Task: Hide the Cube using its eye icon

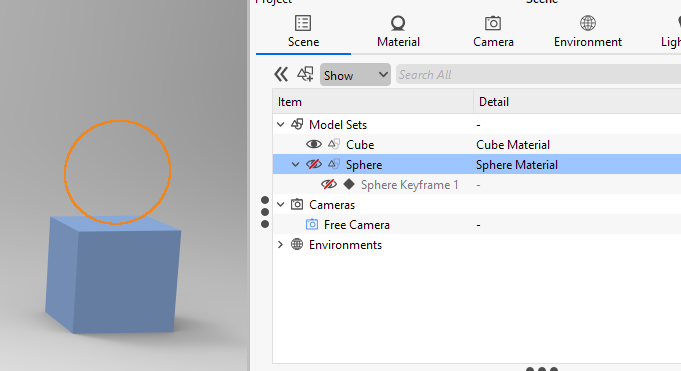Action: pyautogui.click(x=314, y=144)
